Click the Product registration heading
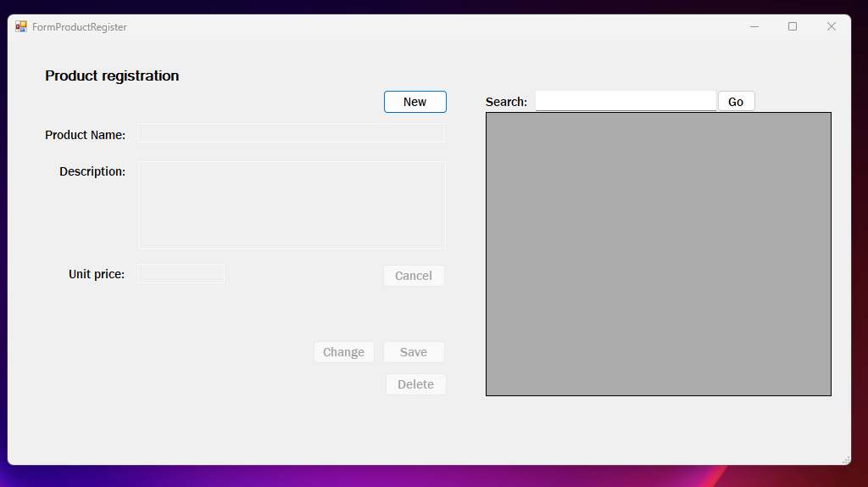 click(x=112, y=76)
